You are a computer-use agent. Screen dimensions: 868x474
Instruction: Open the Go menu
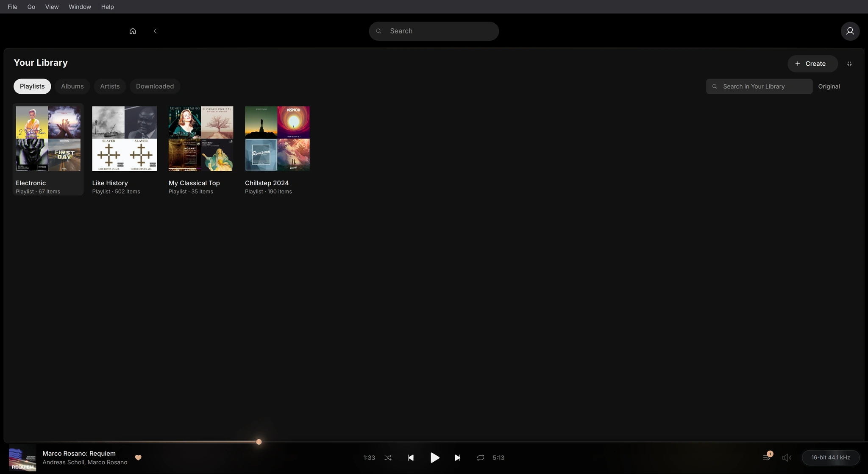point(31,7)
